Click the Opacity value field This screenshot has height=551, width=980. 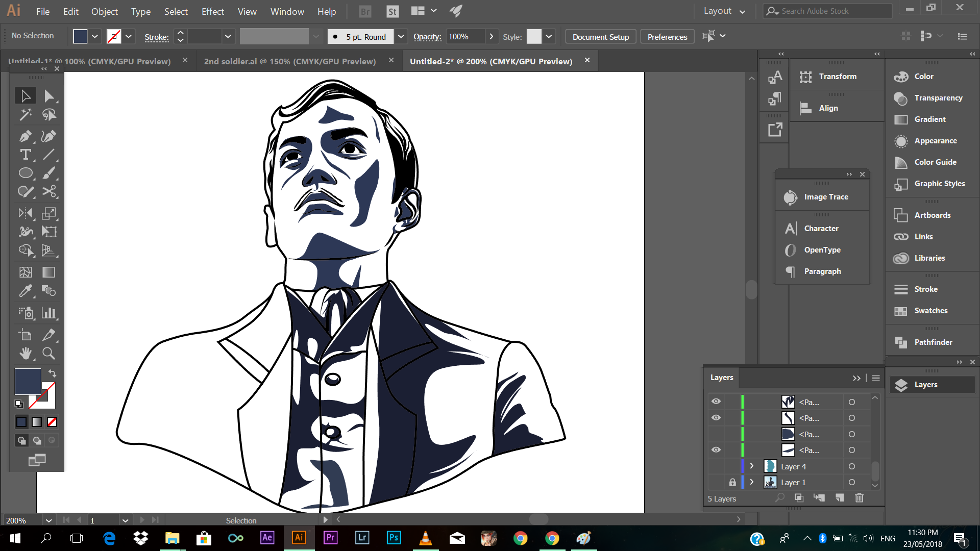tap(465, 36)
